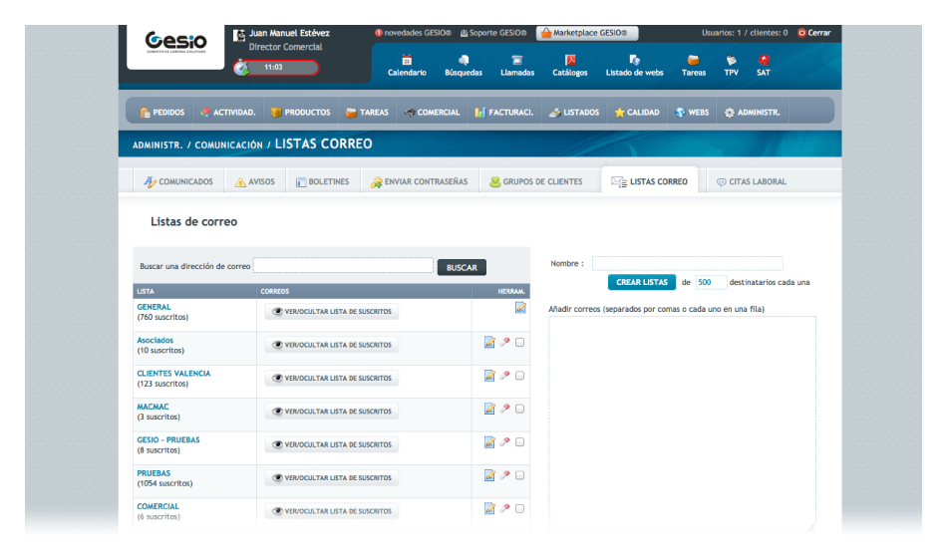The image size is (947, 560).
Task: Open the SAT icon
Action: point(764,66)
